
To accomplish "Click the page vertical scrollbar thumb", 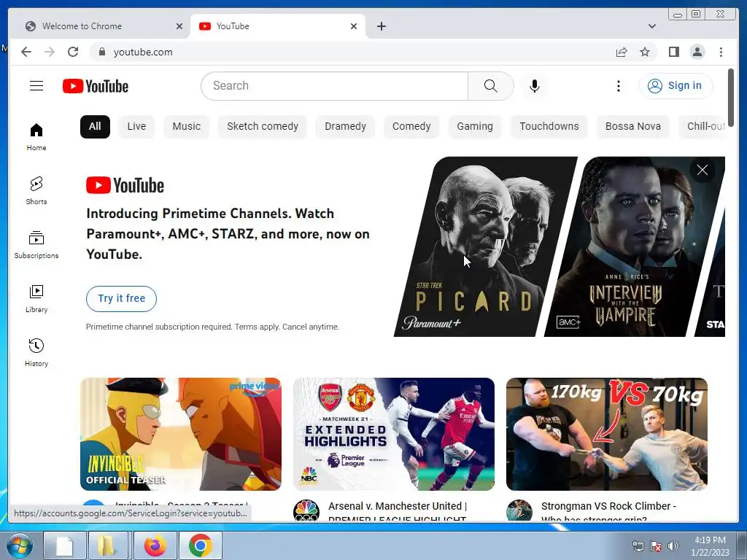I will coord(731,98).
